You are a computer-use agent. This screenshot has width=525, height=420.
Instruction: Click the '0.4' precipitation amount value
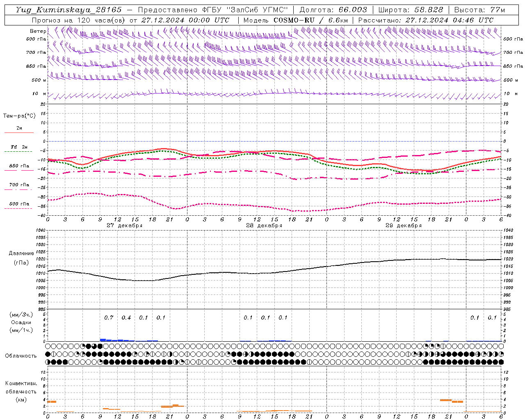point(126,317)
